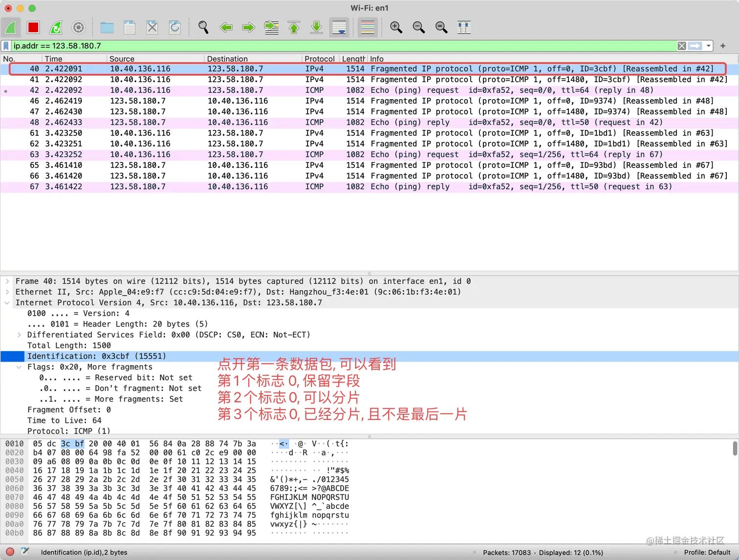Clear the display filter
This screenshot has height=560, width=739.
click(682, 46)
